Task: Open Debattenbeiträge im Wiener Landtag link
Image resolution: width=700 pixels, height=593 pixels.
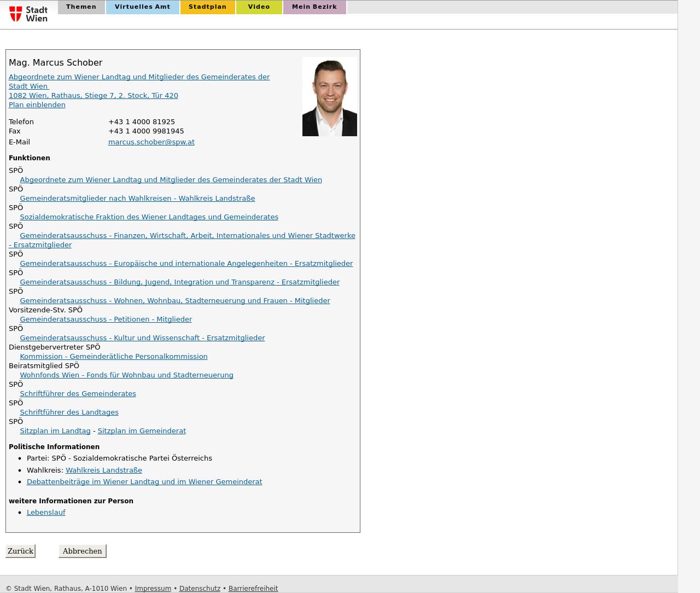Action: tap(144, 481)
